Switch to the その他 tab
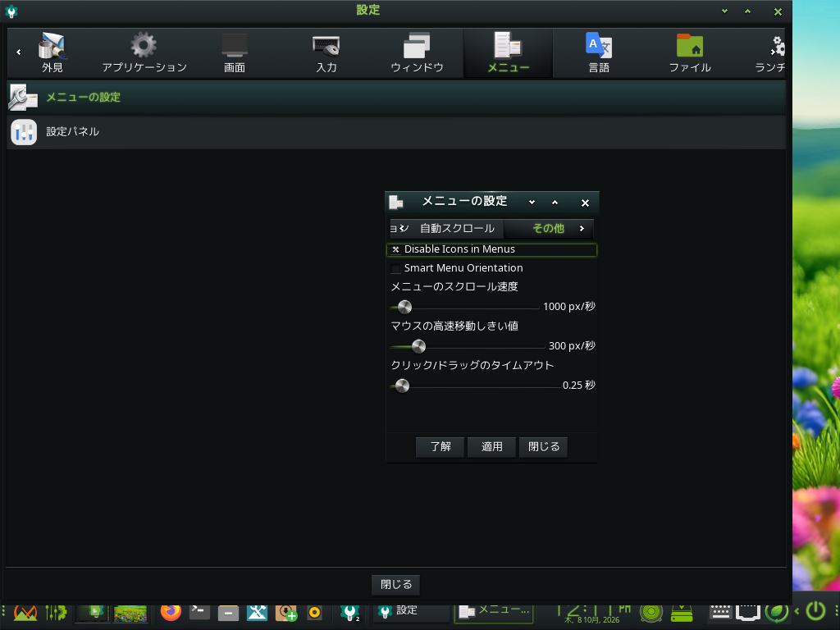 [548, 229]
